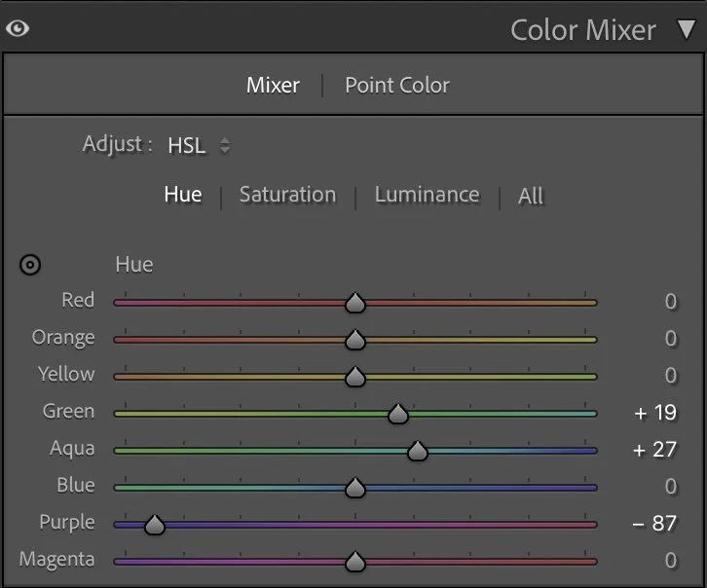This screenshot has width=707, height=588.
Task: Click the Purple hue slider handle
Action: (x=155, y=524)
